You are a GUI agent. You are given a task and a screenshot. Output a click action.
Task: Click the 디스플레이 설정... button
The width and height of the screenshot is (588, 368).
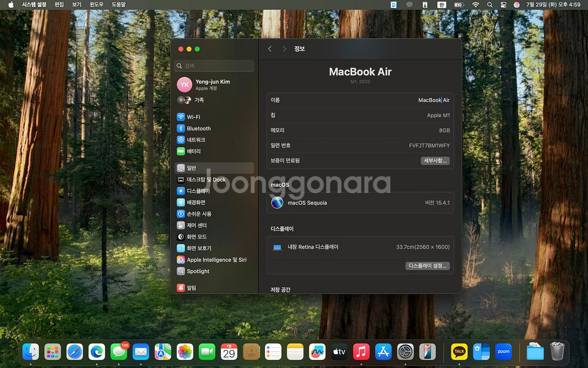[427, 266]
